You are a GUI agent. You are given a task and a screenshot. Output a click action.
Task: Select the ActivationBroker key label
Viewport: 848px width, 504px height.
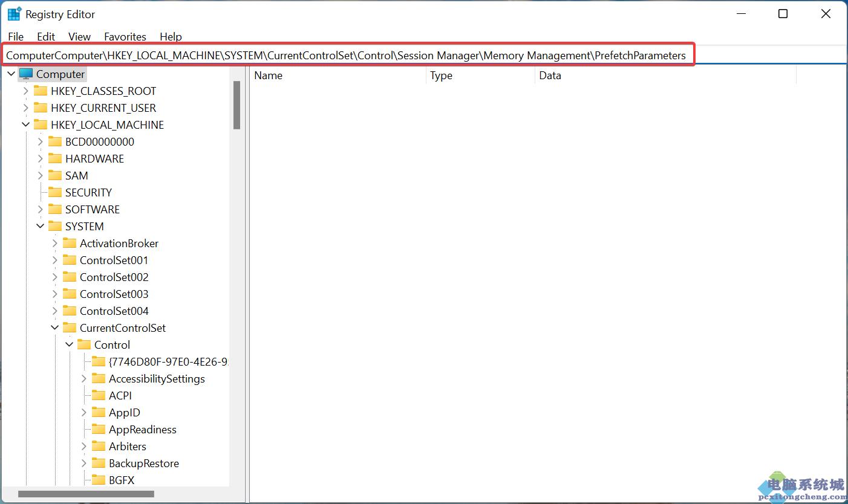(119, 243)
